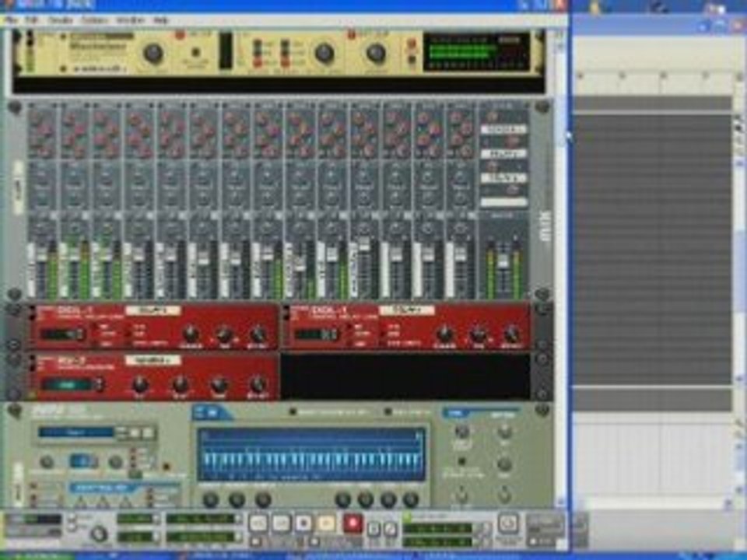This screenshot has height=560, width=747.
Task: Click the Dr. REX save patch button
Action: point(149,433)
